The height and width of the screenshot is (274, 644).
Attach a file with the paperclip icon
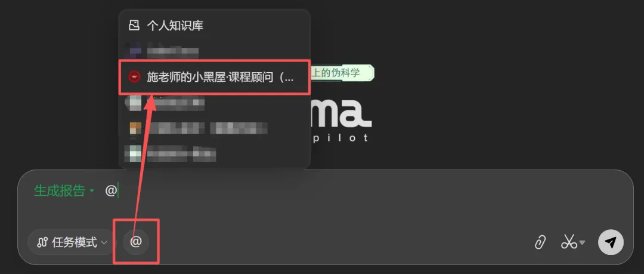540,242
